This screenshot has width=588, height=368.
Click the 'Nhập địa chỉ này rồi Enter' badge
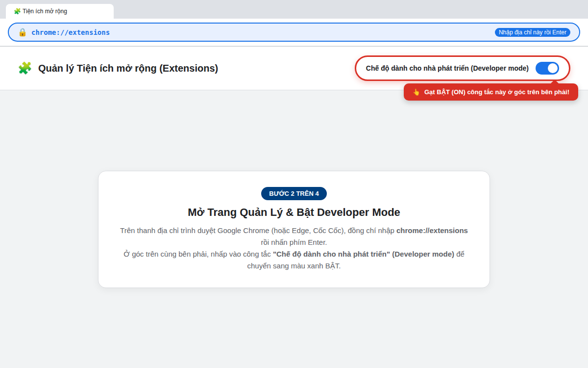tap(533, 32)
